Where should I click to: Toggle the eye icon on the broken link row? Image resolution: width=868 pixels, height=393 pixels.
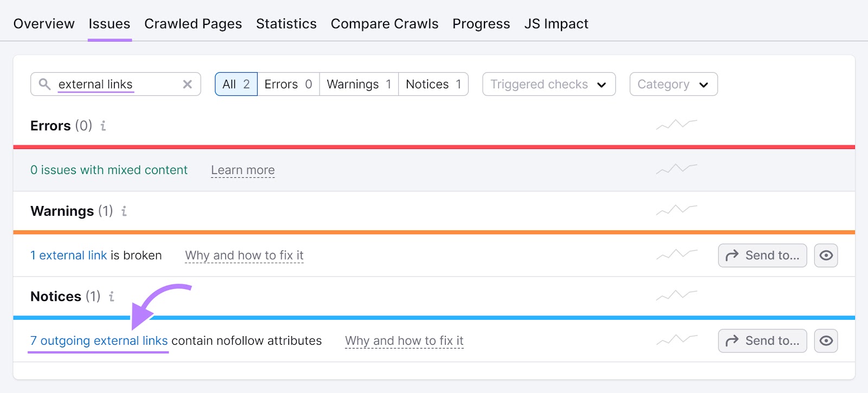tap(826, 255)
